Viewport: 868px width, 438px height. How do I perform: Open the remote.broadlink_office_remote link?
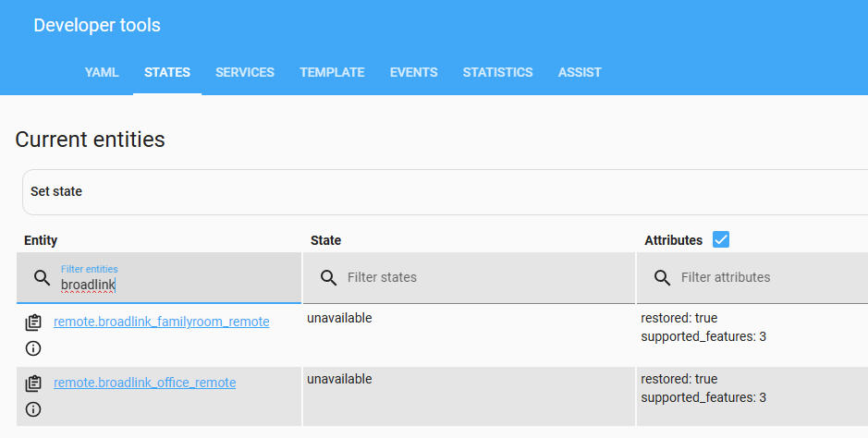(x=145, y=383)
